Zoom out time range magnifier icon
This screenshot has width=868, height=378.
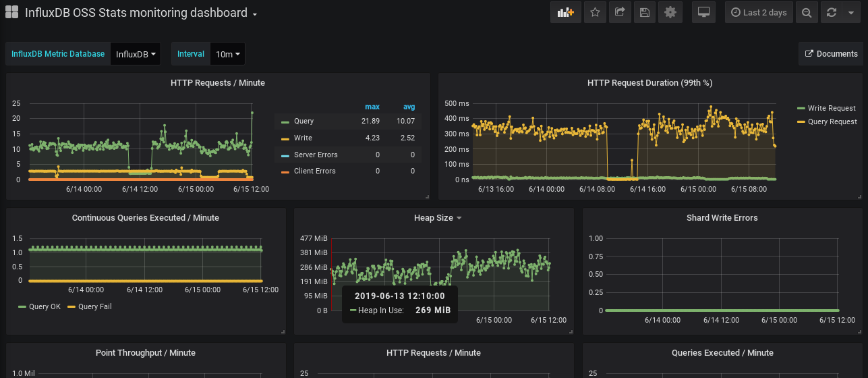pos(805,12)
